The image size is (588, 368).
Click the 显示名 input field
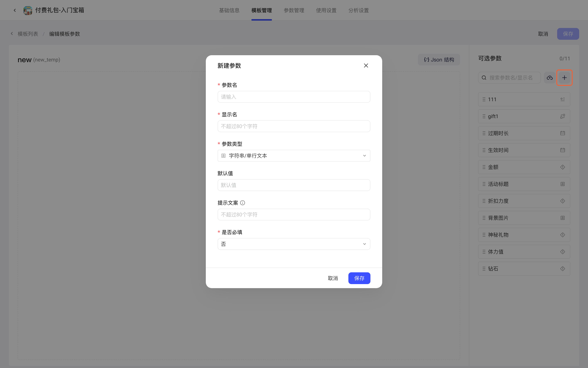(x=294, y=126)
